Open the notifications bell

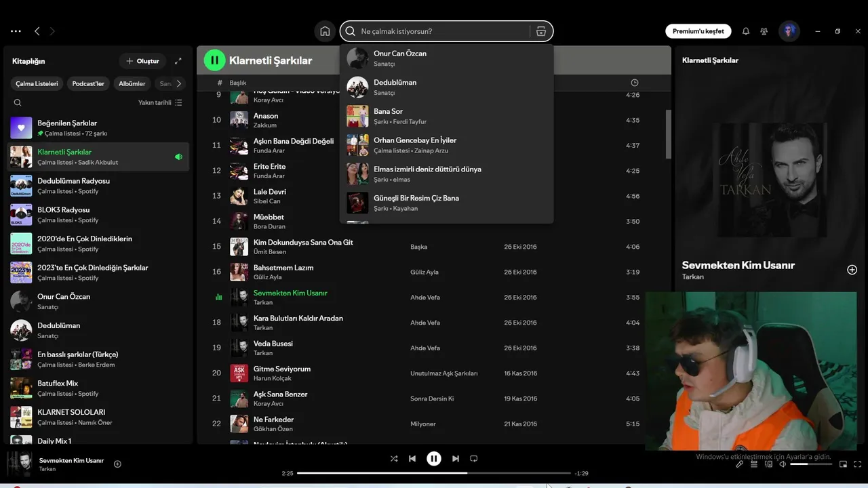[746, 31]
